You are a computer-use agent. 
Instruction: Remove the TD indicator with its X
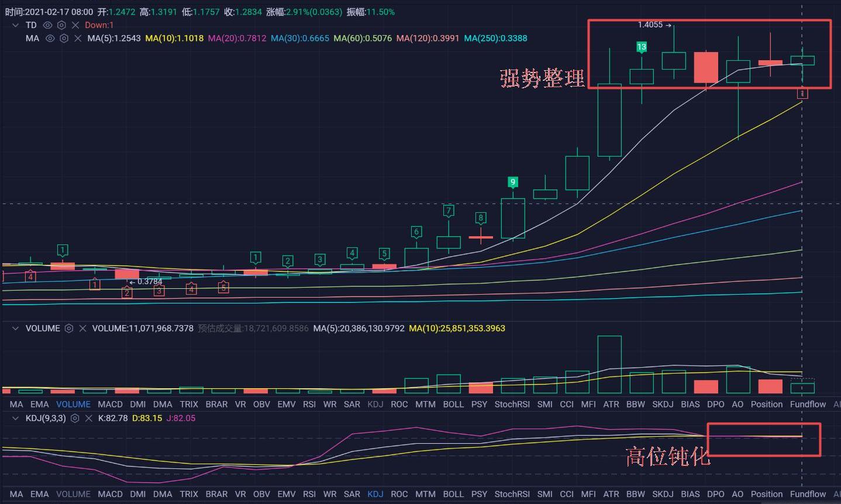pos(75,25)
